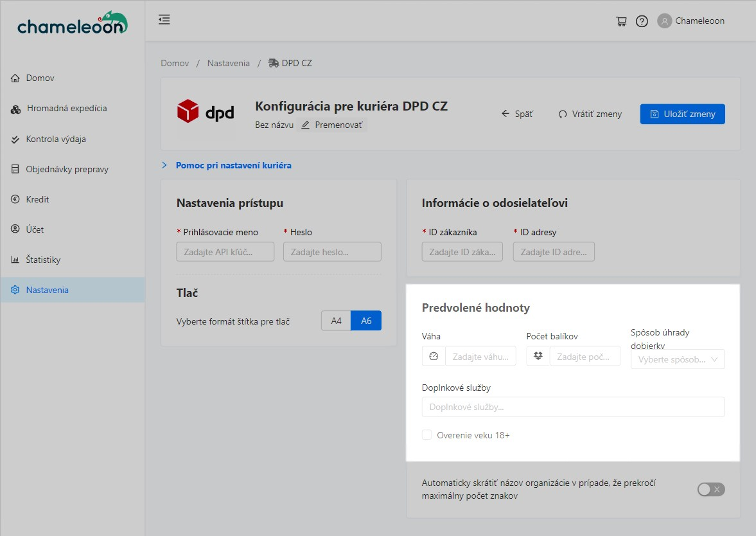Click the weight gauge icon beside Váha
This screenshot has width=756, height=536.
[434, 356]
